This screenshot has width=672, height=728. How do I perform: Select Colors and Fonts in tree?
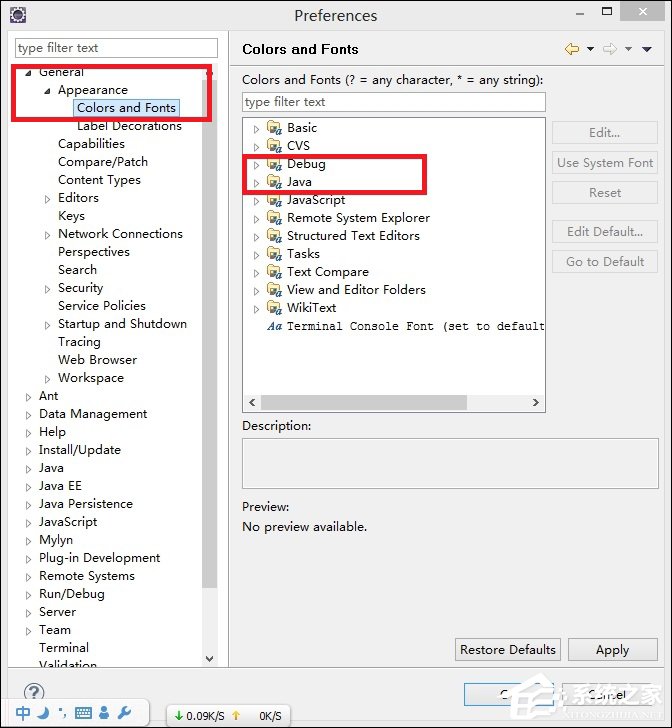[x=126, y=108]
